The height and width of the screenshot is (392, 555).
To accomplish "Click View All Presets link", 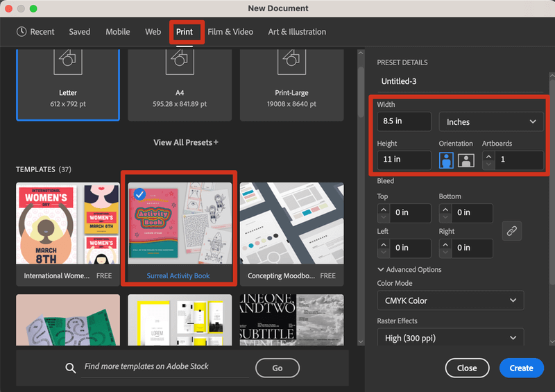I will 185,142.
